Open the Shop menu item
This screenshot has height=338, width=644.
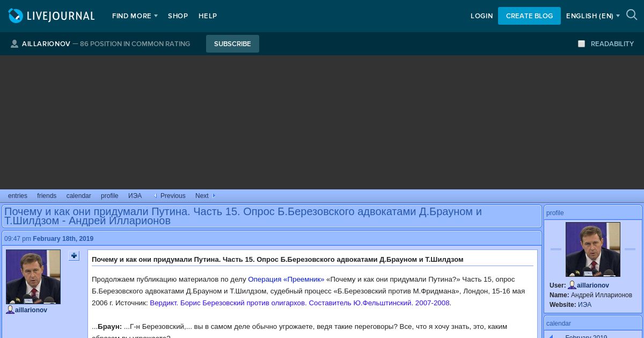tap(178, 16)
